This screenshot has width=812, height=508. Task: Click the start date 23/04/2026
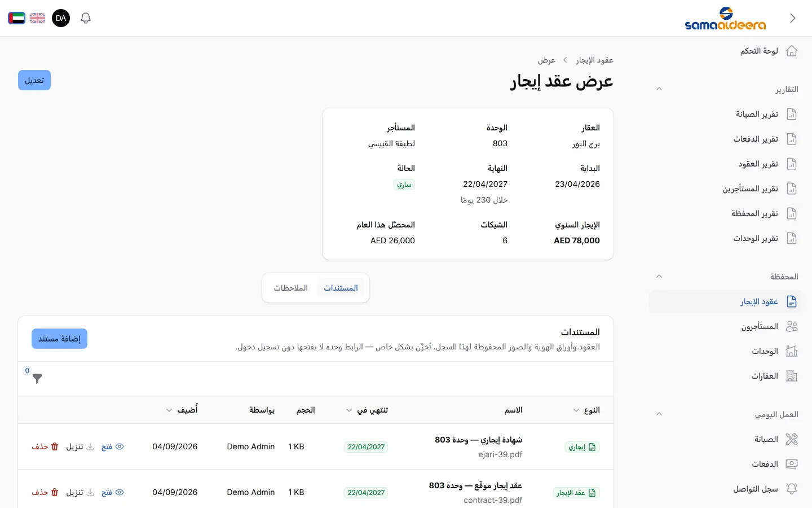coord(577,184)
